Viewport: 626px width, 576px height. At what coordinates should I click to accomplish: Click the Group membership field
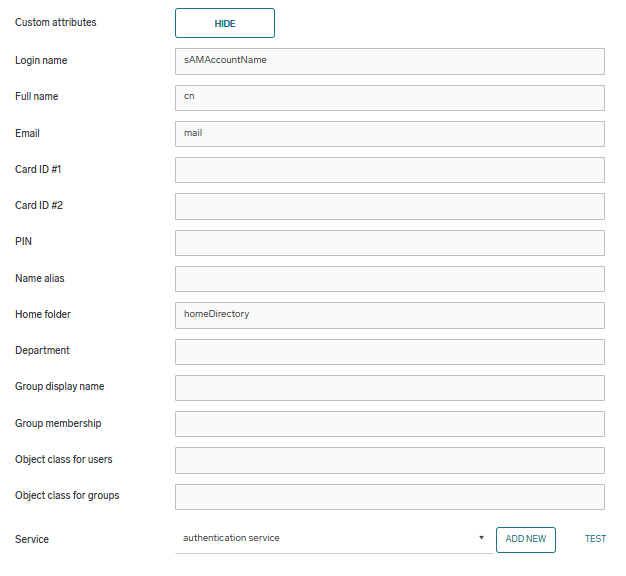coord(389,424)
